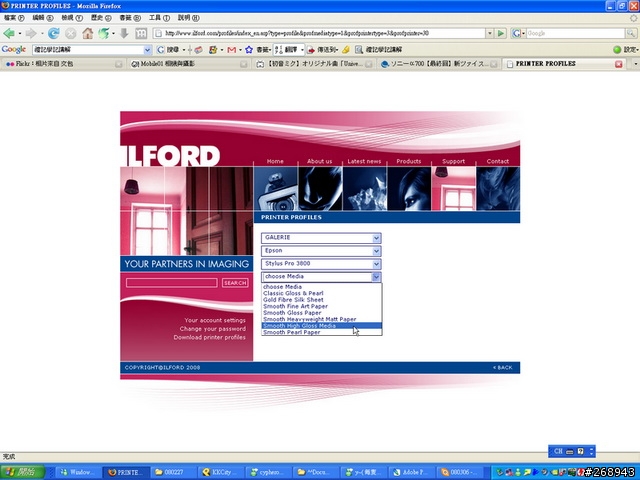Open the 080227 folder taskbar item
Viewport: 640px width, 480px height.
[173, 472]
